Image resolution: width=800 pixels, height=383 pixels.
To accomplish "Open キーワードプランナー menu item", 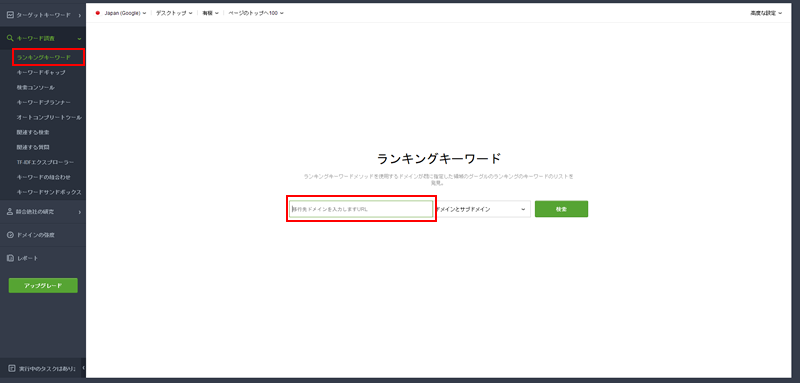I will [43, 103].
